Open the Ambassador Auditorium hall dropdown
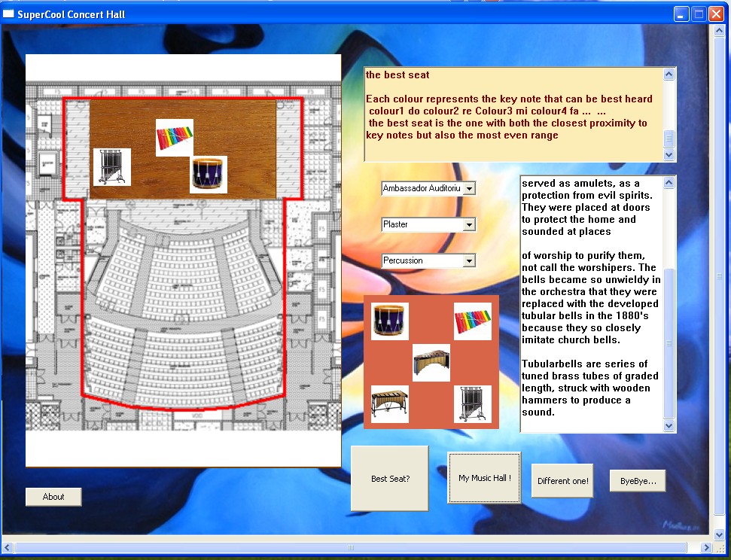The height and width of the screenshot is (560, 731). coord(470,188)
